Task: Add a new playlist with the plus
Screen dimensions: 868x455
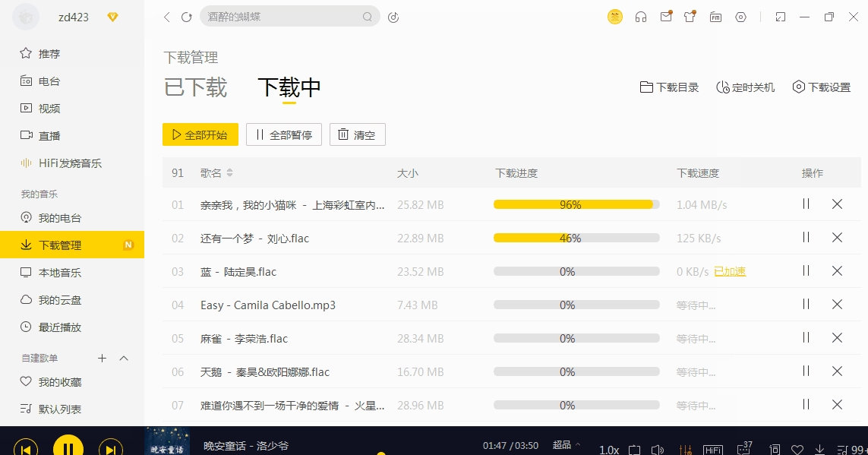Action: coord(102,358)
